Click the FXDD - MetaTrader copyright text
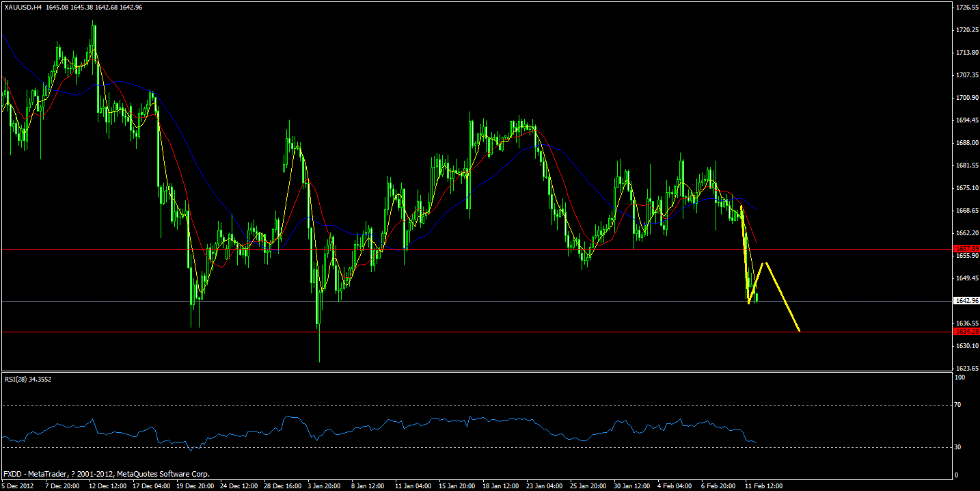 pos(106,473)
